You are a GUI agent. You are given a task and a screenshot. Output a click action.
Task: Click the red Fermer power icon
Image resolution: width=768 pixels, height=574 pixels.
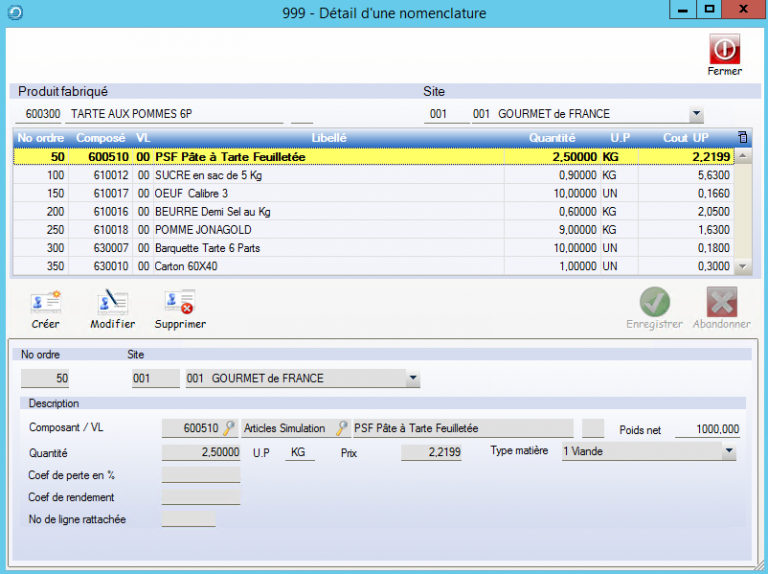(724, 50)
